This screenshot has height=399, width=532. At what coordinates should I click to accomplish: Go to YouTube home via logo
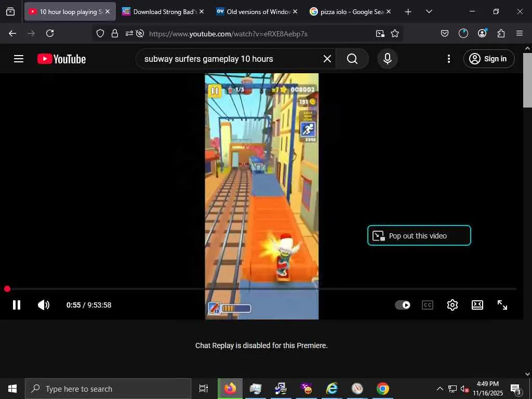pyautogui.click(x=61, y=59)
